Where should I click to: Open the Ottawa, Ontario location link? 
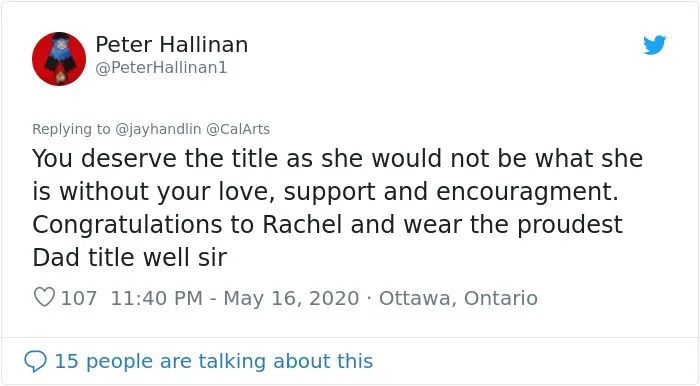[458, 298]
